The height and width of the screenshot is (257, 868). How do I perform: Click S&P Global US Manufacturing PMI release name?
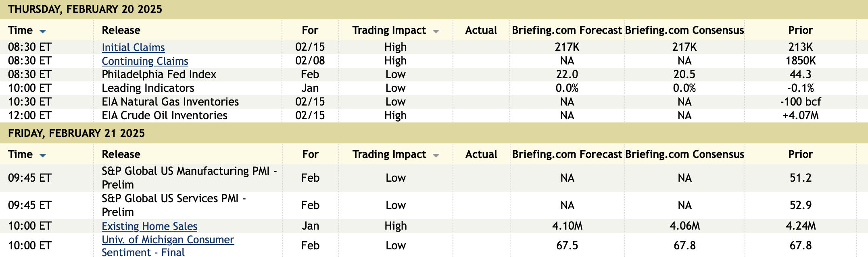pos(189,171)
